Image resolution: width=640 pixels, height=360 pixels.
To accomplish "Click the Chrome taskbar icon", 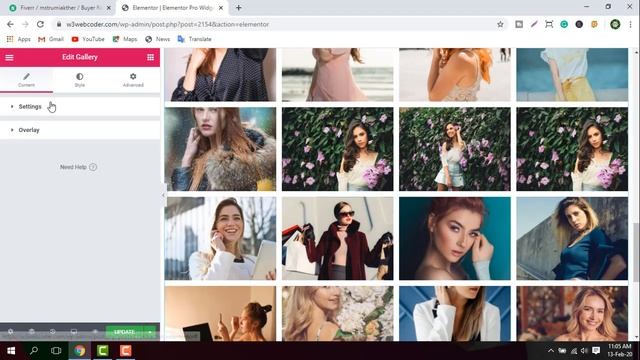I will pyautogui.click(x=80, y=351).
